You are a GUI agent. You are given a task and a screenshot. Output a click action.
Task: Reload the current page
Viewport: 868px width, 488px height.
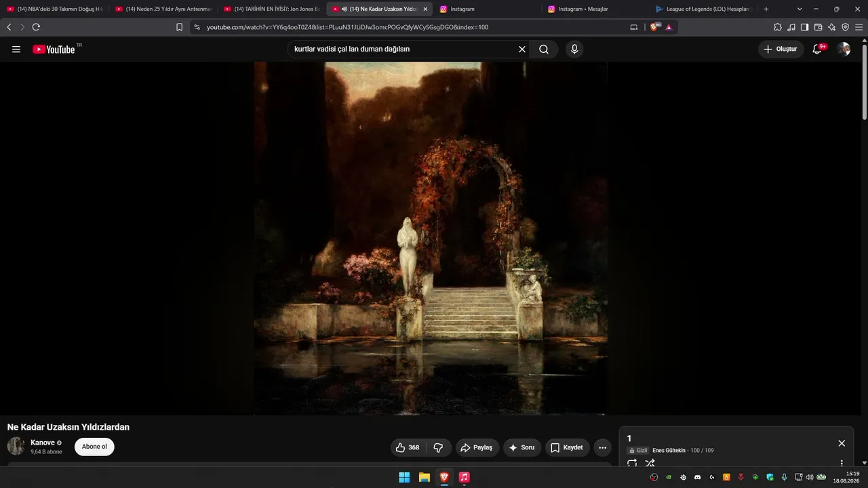(x=36, y=27)
